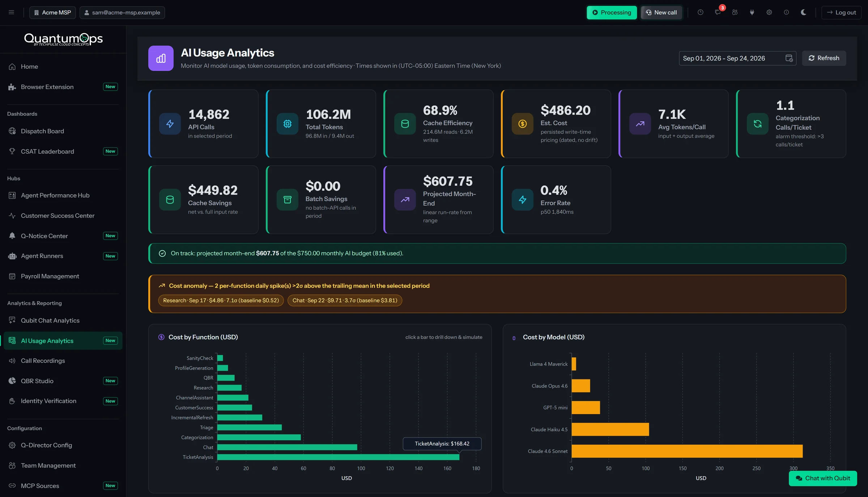Click the info circle icon in top bar

click(786, 12)
